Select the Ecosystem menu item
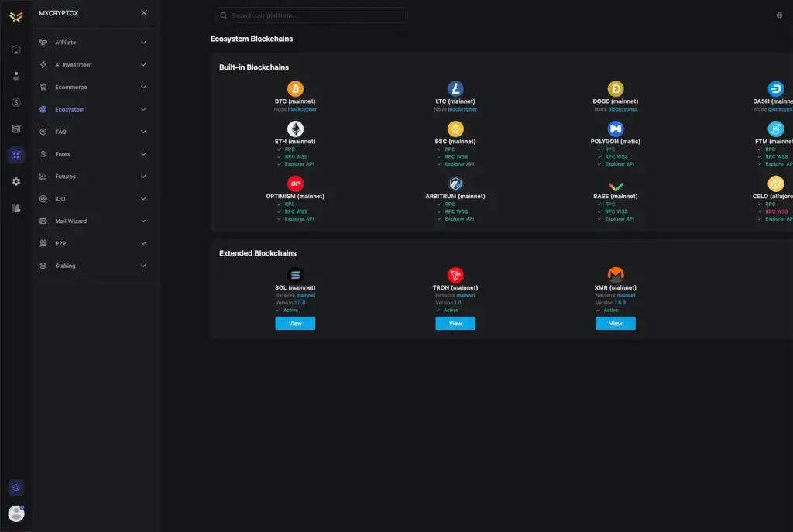The image size is (793, 532). [x=93, y=109]
